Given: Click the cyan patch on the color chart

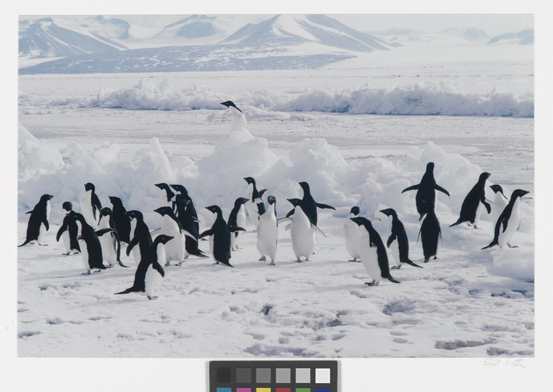Looking at the screenshot, I should point(224,390).
